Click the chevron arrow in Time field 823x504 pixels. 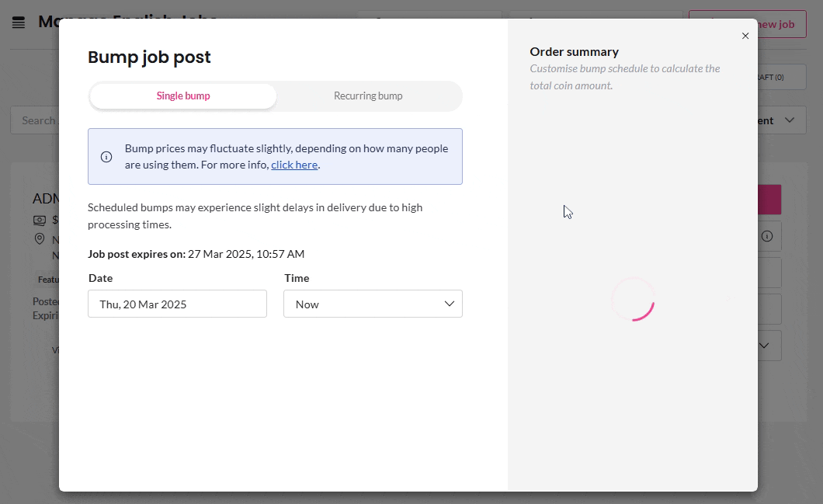pos(450,304)
